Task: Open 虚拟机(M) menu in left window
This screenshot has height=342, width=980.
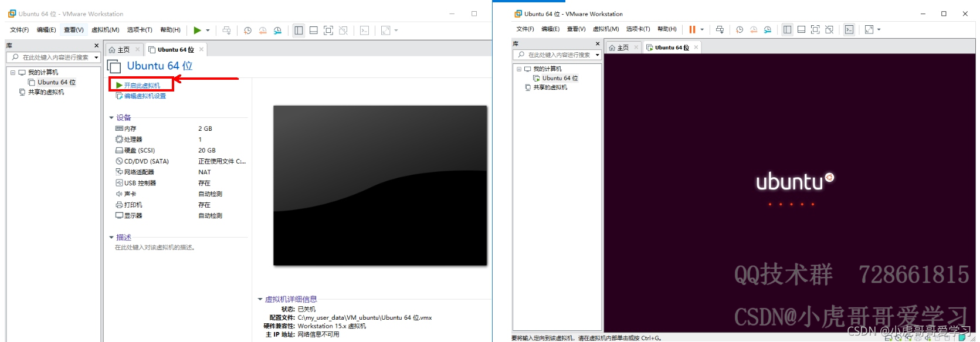Action: click(x=106, y=30)
